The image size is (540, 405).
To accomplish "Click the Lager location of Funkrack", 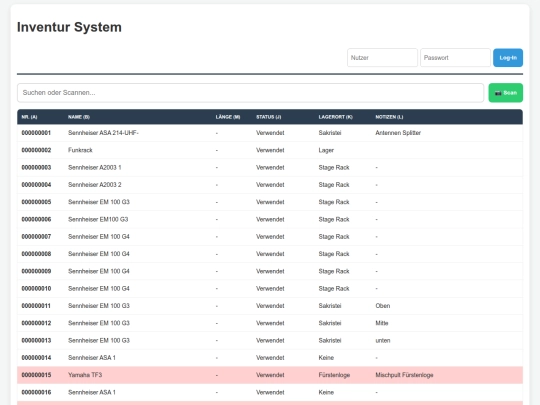I will pyautogui.click(x=326, y=150).
